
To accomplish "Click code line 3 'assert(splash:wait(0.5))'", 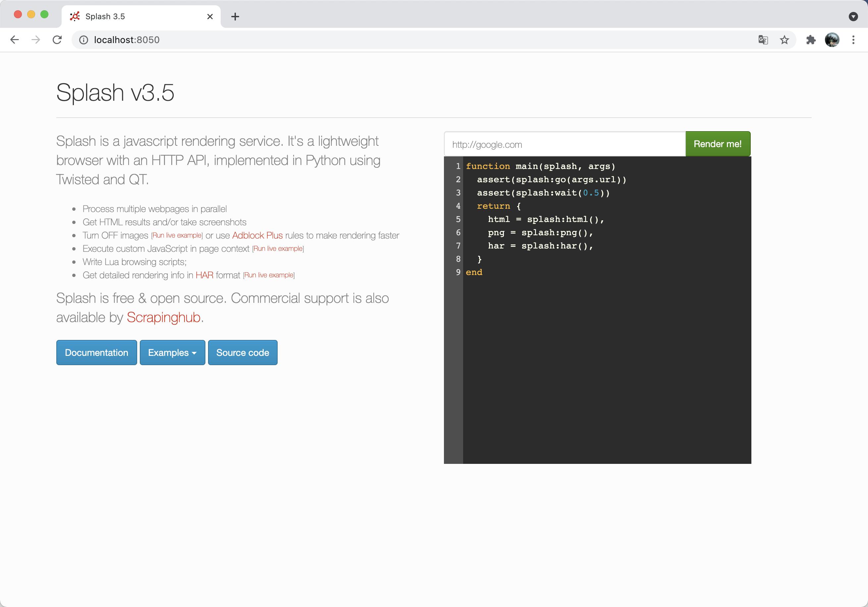I will pyautogui.click(x=543, y=193).
